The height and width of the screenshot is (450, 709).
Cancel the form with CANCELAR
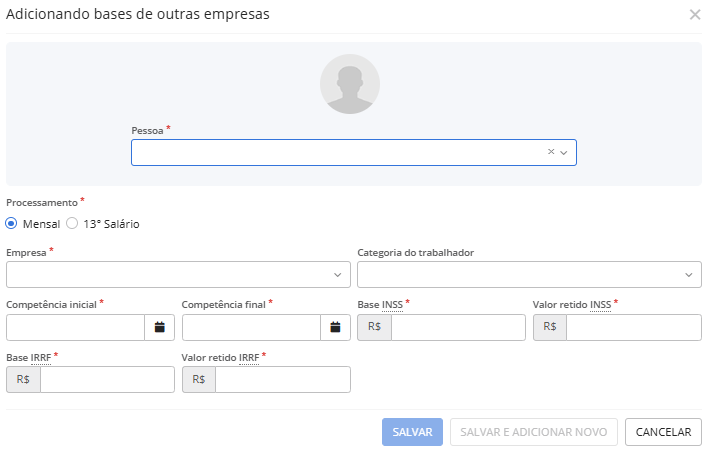663,432
